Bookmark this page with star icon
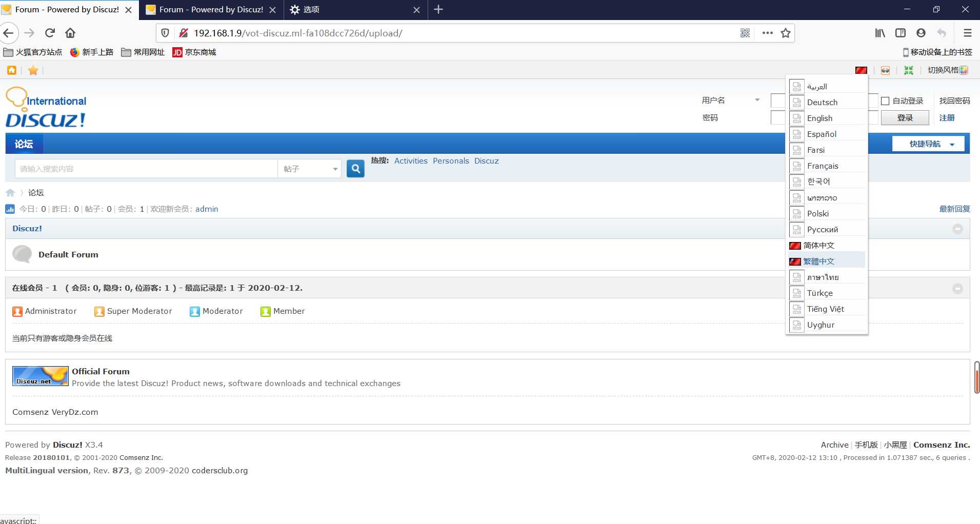Viewport: 980px width, 524px height. click(786, 33)
